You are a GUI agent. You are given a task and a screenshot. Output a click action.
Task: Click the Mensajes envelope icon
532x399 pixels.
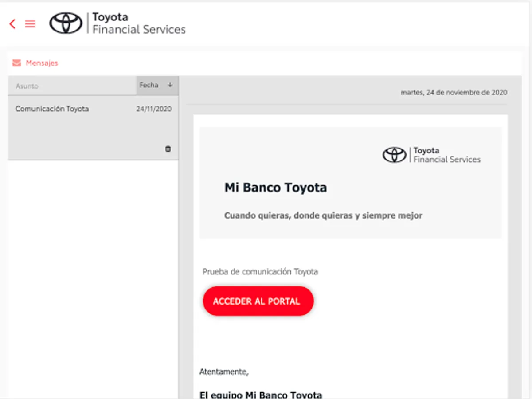17,63
